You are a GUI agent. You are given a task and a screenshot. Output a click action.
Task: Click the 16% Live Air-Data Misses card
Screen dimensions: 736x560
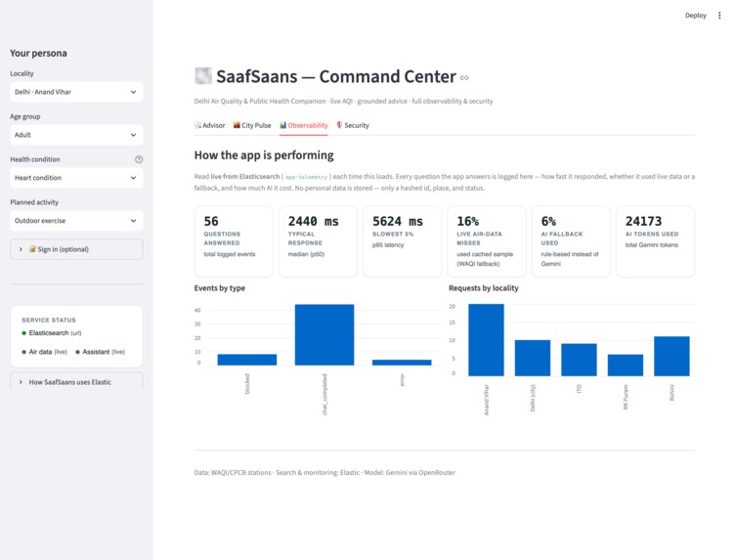click(x=487, y=241)
